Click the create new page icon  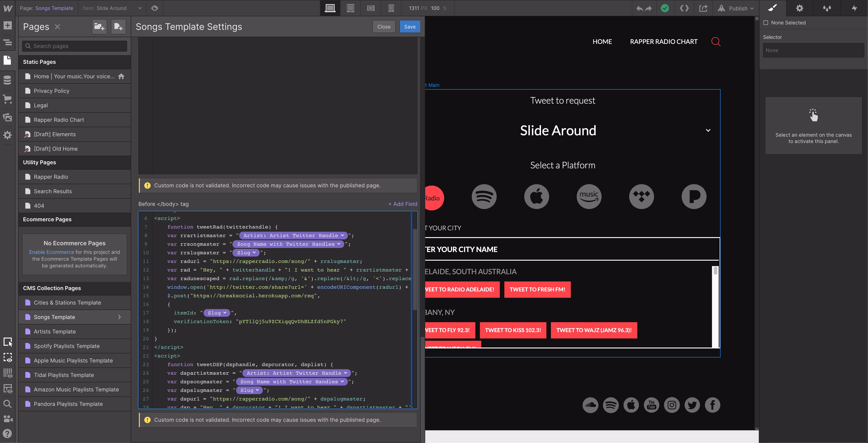click(x=118, y=27)
